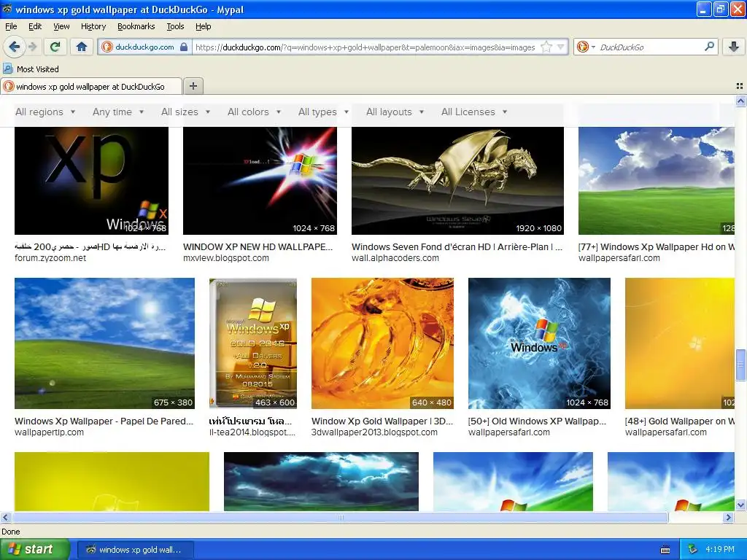Open the tab groups grid icon

(739, 86)
